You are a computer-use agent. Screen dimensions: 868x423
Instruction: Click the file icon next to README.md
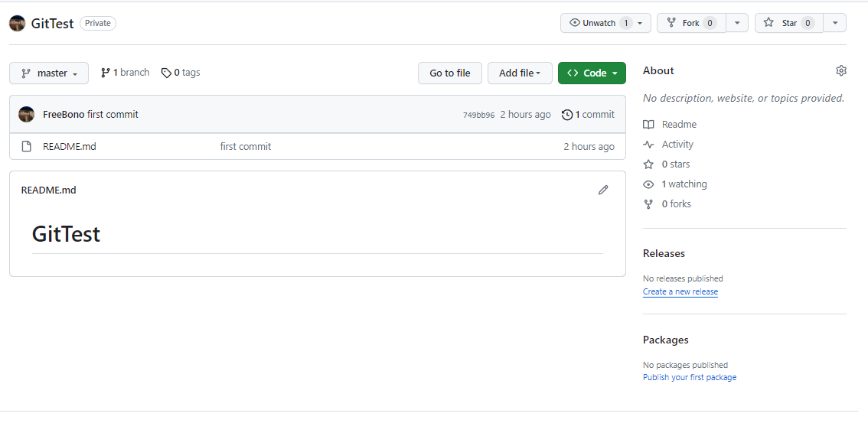coord(26,147)
